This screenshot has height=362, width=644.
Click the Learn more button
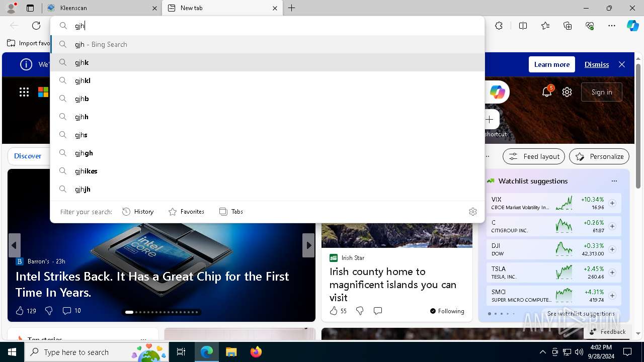point(552,64)
